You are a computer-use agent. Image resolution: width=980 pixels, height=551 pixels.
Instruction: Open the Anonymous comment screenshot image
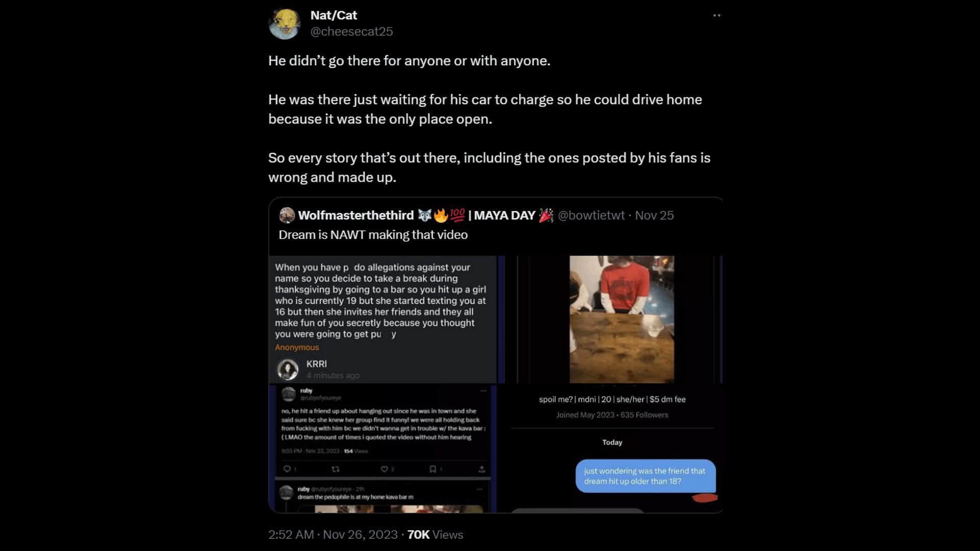[x=383, y=319]
